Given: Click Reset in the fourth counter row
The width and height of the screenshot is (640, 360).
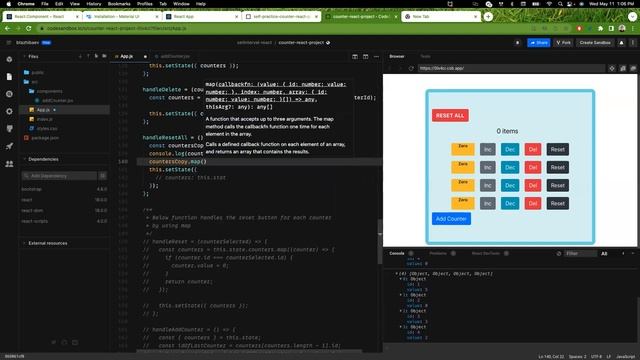Looking at the screenshot, I should tap(558, 203).
